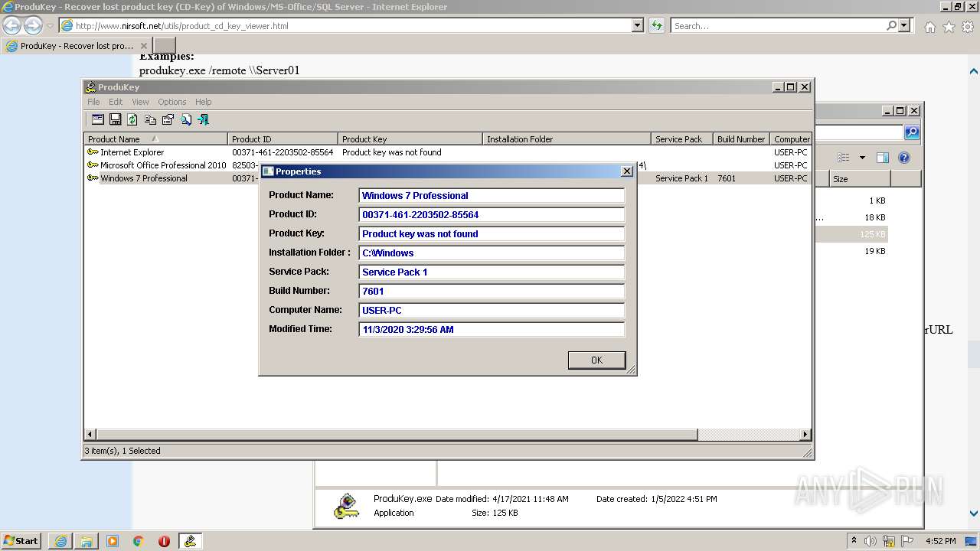Open Windows Media Player taskbar icon
The image size is (980, 551).
click(x=113, y=541)
